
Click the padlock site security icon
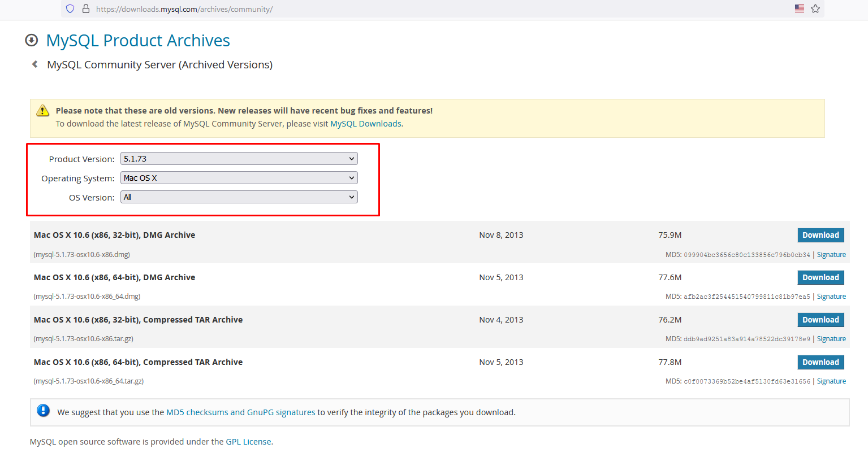point(86,8)
